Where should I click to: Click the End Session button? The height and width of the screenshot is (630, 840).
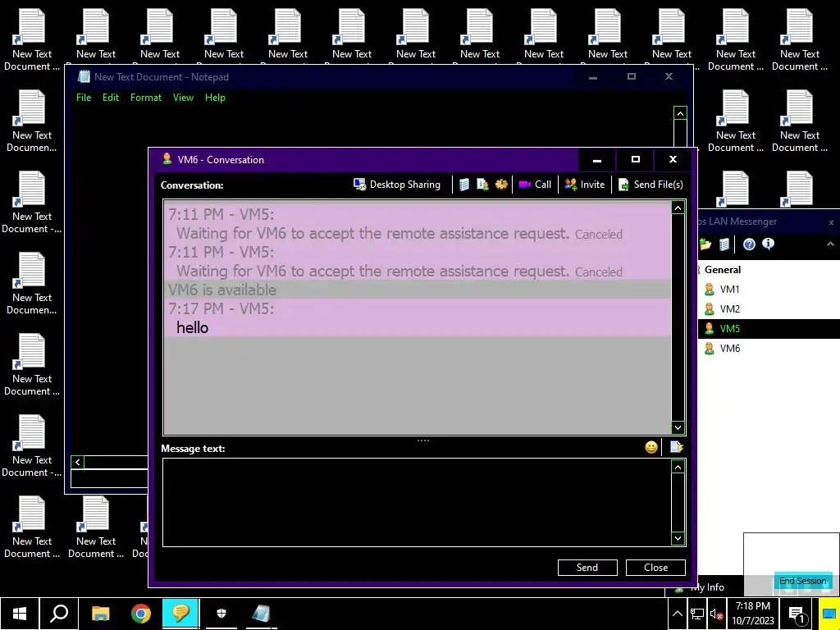click(802, 581)
